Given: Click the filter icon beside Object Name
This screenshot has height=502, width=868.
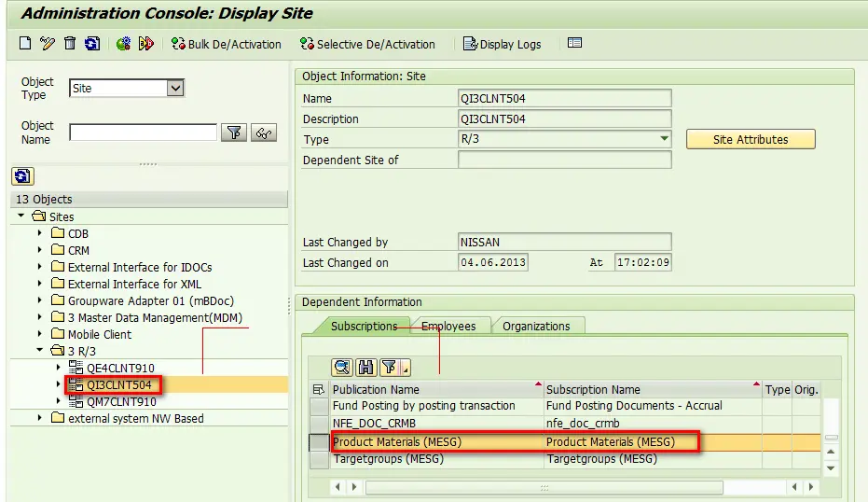Looking at the screenshot, I should [x=234, y=132].
